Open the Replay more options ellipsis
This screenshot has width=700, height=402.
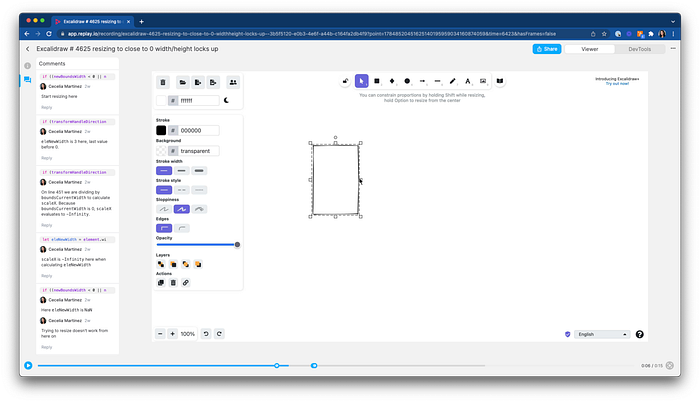point(673,49)
